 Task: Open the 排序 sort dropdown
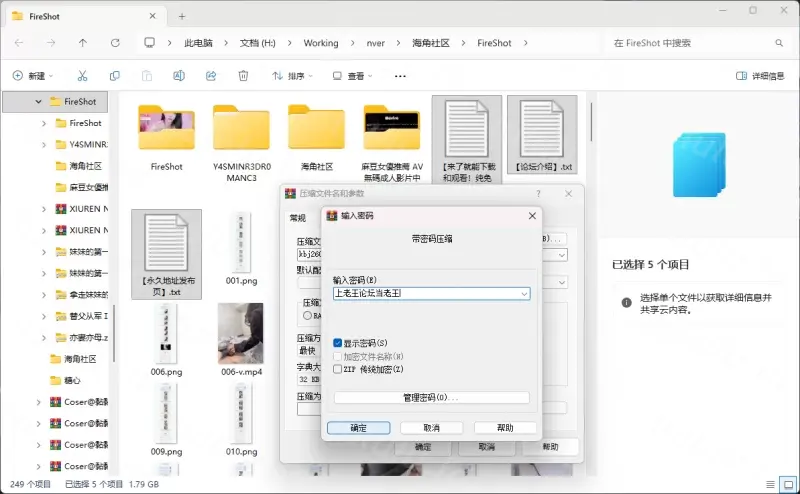(289, 76)
